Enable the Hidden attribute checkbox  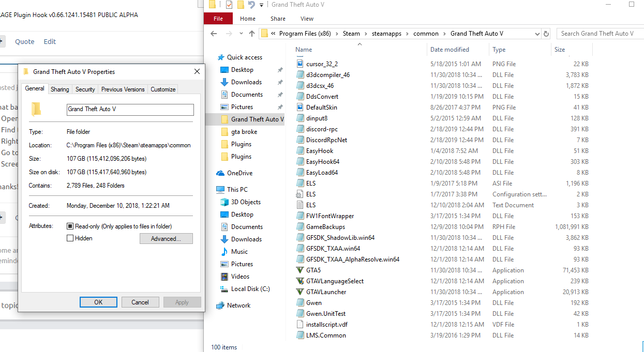(x=70, y=238)
